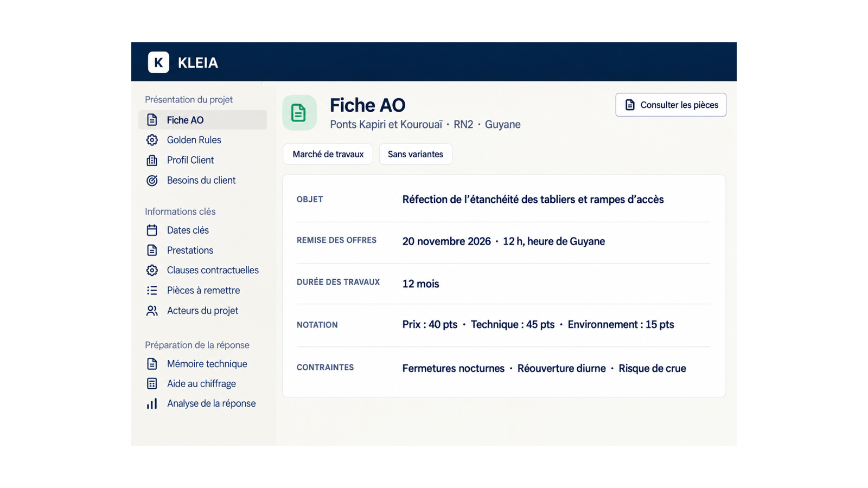The width and height of the screenshot is (868, 488).
Task: Click the Consulter les pièces button
Action: click(671, 105)
